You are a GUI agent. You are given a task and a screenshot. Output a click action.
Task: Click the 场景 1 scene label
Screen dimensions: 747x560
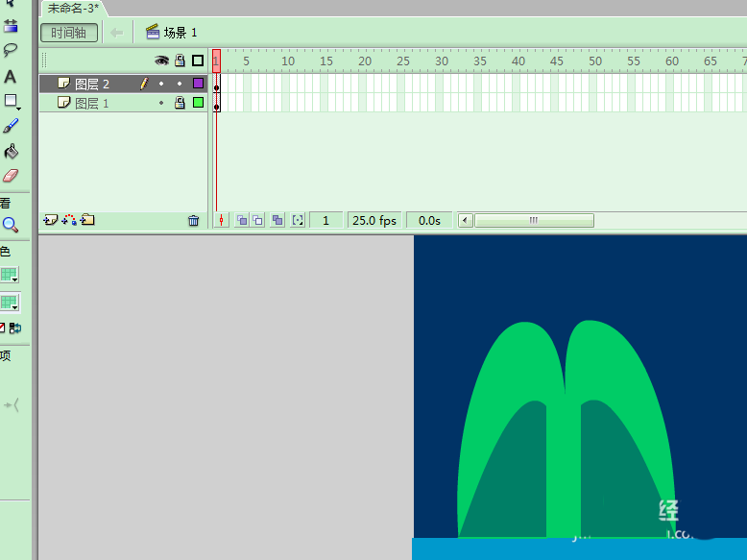(x=181, y=33)
